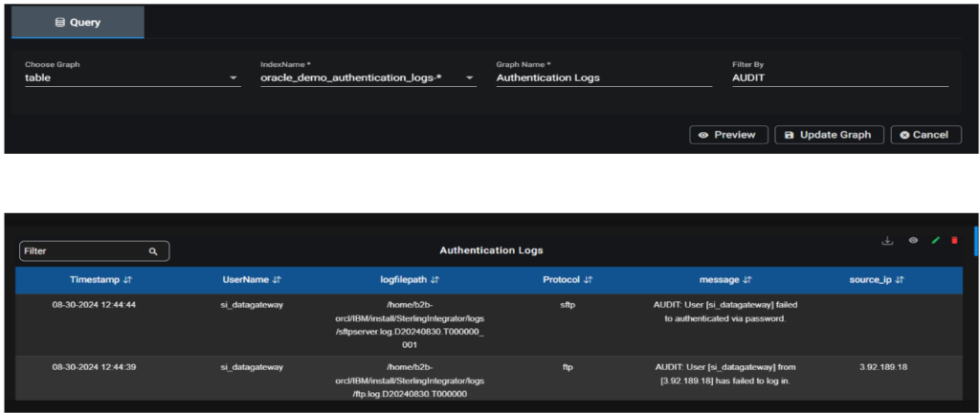The image size is (980, 413).
Task: Focus the Graph Name field
Action: pos(604,78)
